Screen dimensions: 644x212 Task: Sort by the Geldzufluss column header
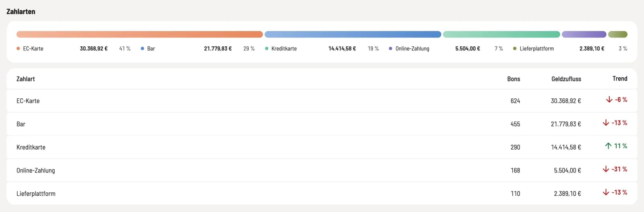coord(566,79)
